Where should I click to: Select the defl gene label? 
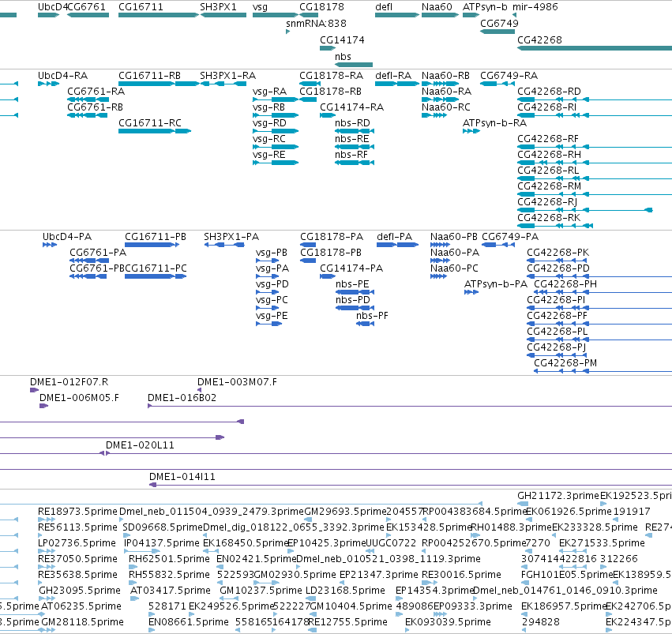point(384,7)
